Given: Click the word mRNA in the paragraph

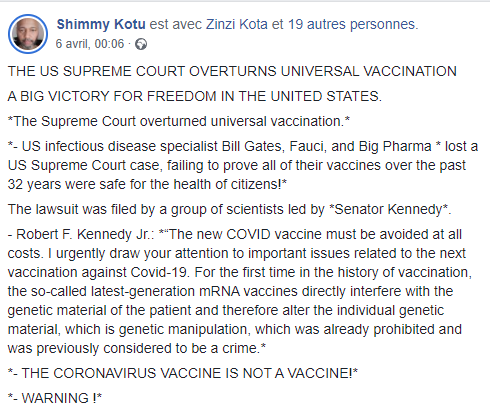Looking at the screenshot, I should coord(219,291).
